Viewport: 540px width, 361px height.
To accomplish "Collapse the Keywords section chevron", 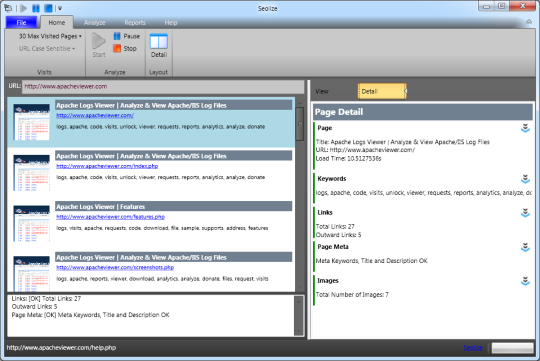I will (525, 179).
